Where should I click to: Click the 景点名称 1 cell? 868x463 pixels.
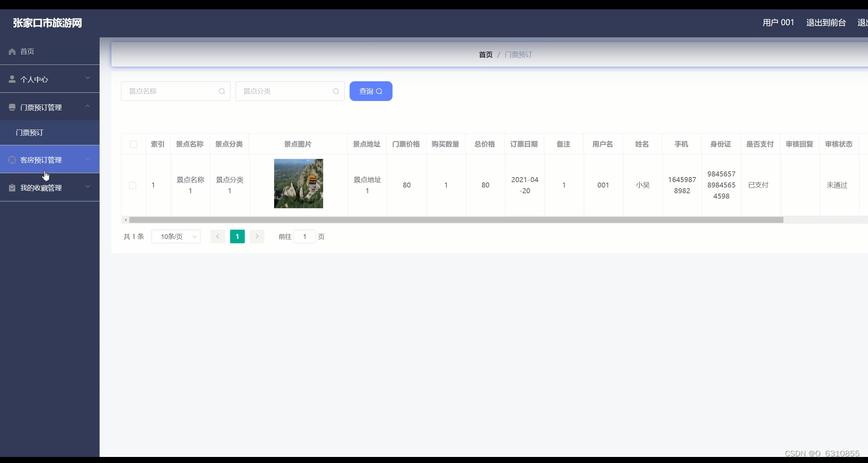point(190,185)
